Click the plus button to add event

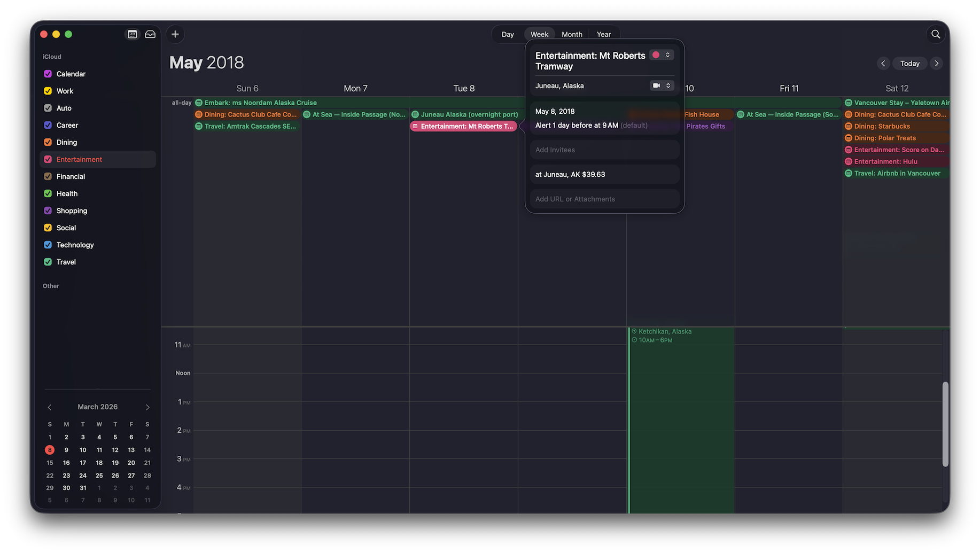(175, 34)
